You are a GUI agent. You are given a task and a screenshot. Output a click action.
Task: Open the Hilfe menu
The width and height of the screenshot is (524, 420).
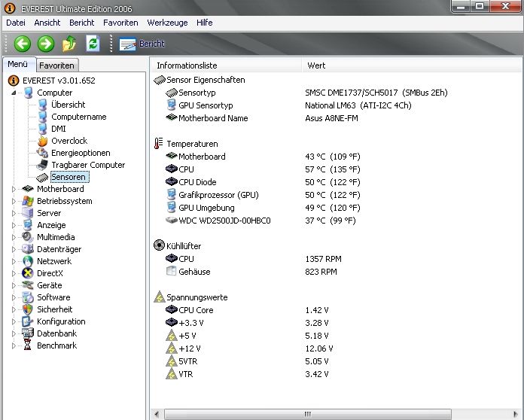click(x=205, y=23)
